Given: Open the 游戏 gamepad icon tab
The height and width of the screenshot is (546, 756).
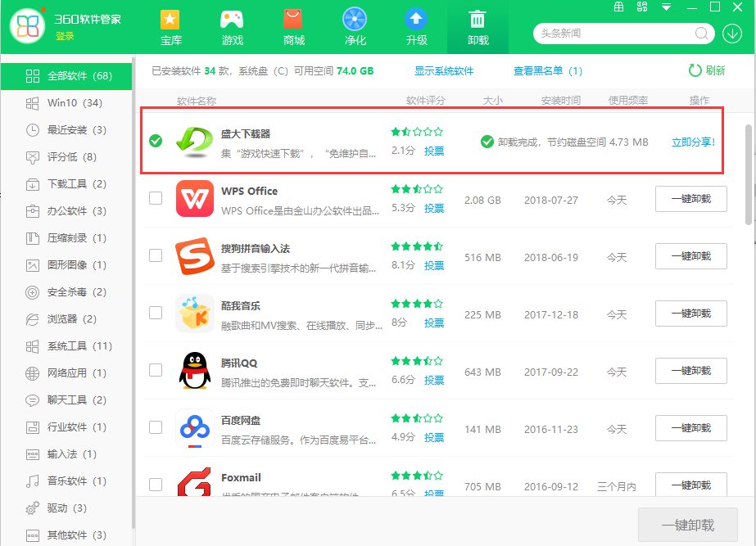Looking at the screenshot, I should click(232, 28).
